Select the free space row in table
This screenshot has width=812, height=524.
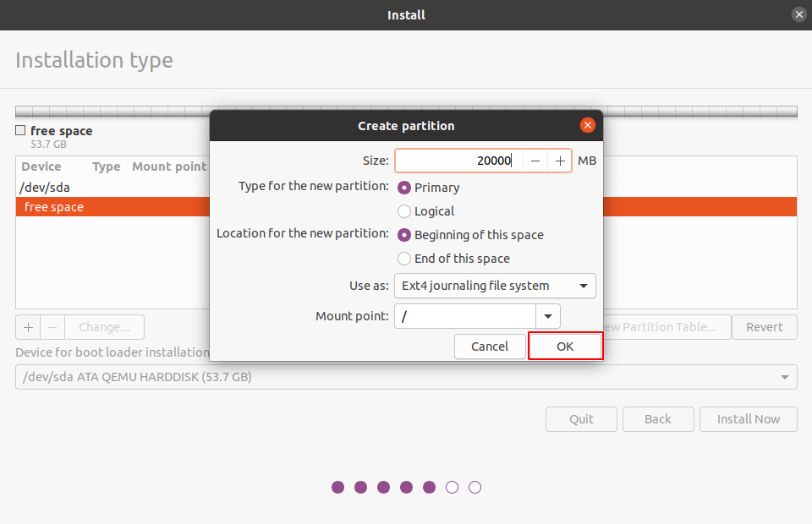[110, 207]
